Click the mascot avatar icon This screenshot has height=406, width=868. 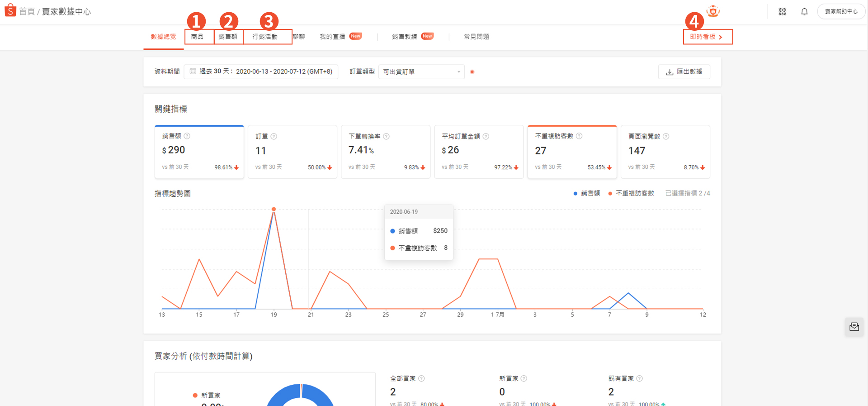click(x=713, y=11)
